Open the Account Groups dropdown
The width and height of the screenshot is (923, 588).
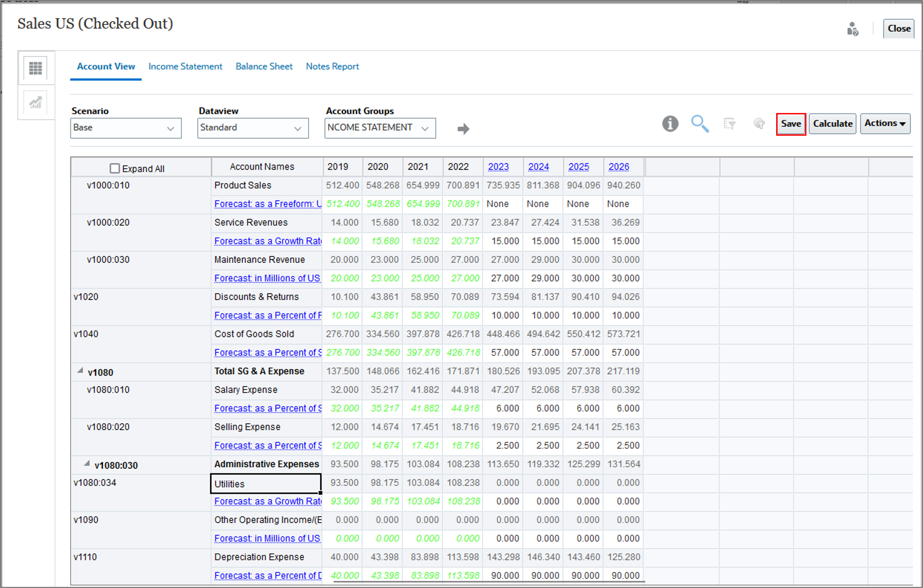pyautogui.click(x=380, y=128)
